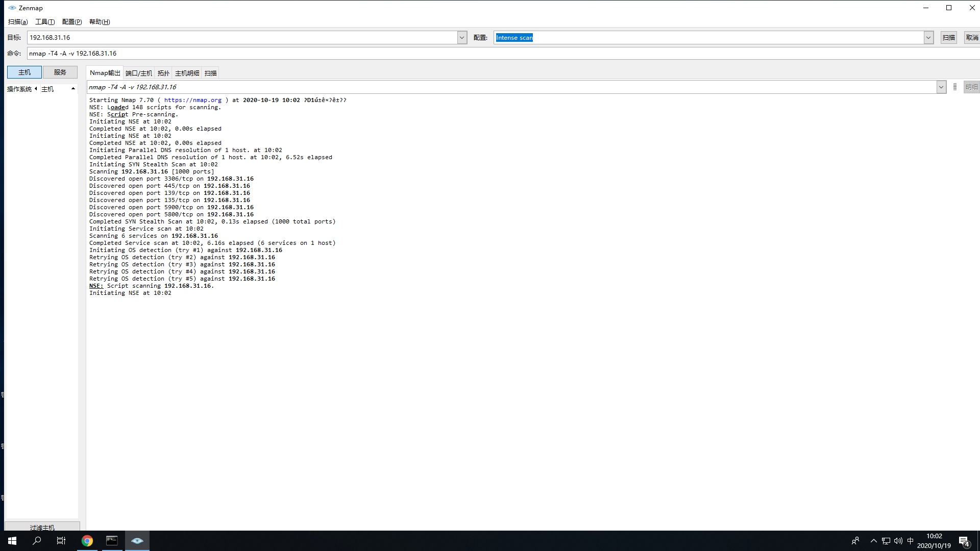The width and height of the screenshot is (980, 551).
Task: Open taskbar search magnifier
Action: click(x=37, y=541)
